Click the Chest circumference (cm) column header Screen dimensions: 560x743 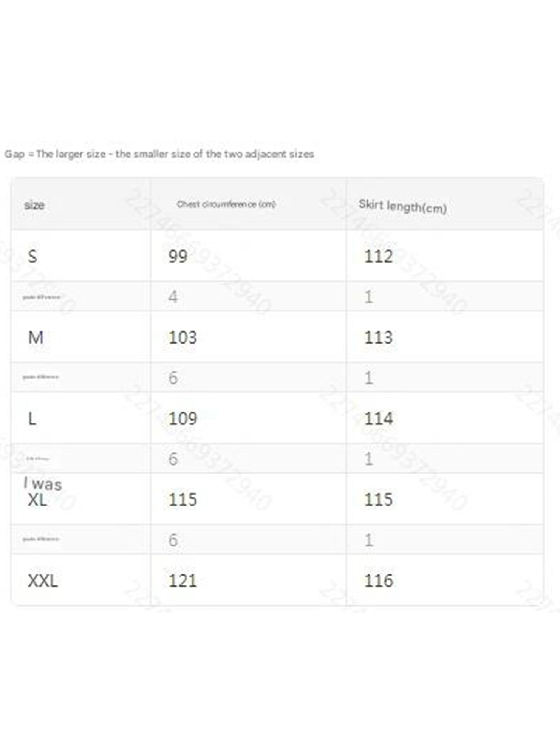(x=226, y=204)
